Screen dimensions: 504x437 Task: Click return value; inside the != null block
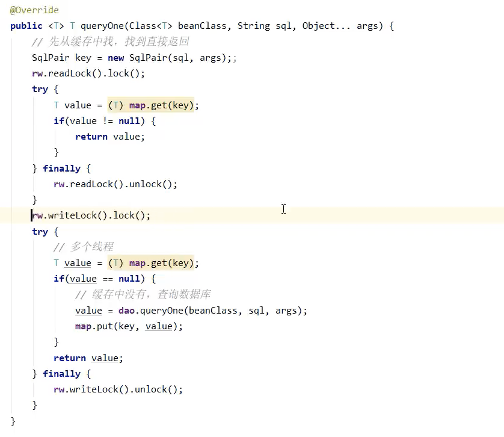tap(110, 137)
